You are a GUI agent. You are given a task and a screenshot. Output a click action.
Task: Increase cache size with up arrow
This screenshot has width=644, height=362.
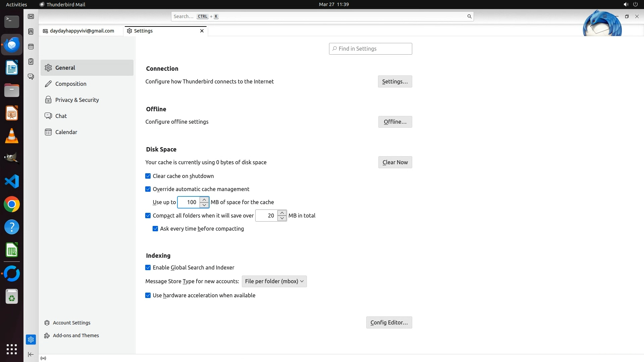pos(204,200)
